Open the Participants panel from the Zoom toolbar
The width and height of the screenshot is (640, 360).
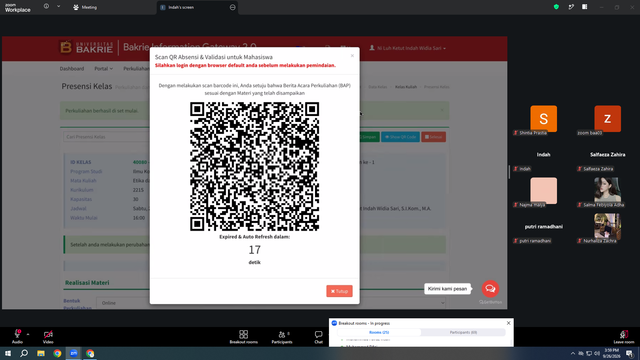(282, 337)
